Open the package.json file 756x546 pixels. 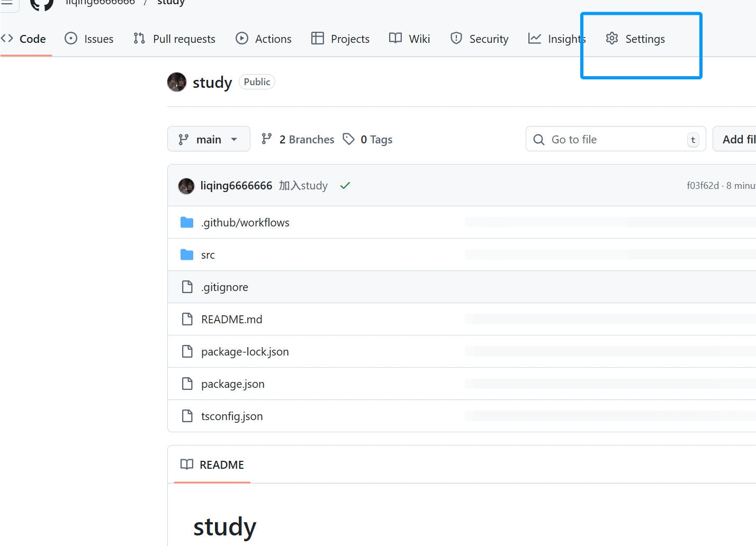232,384
